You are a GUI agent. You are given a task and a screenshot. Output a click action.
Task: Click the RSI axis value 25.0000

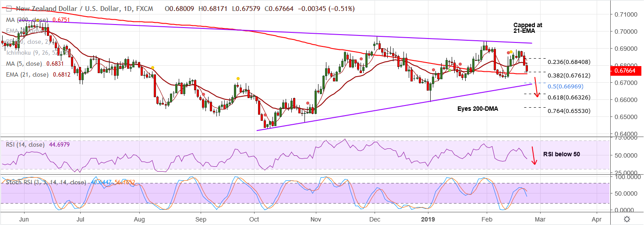coord(626,172)
